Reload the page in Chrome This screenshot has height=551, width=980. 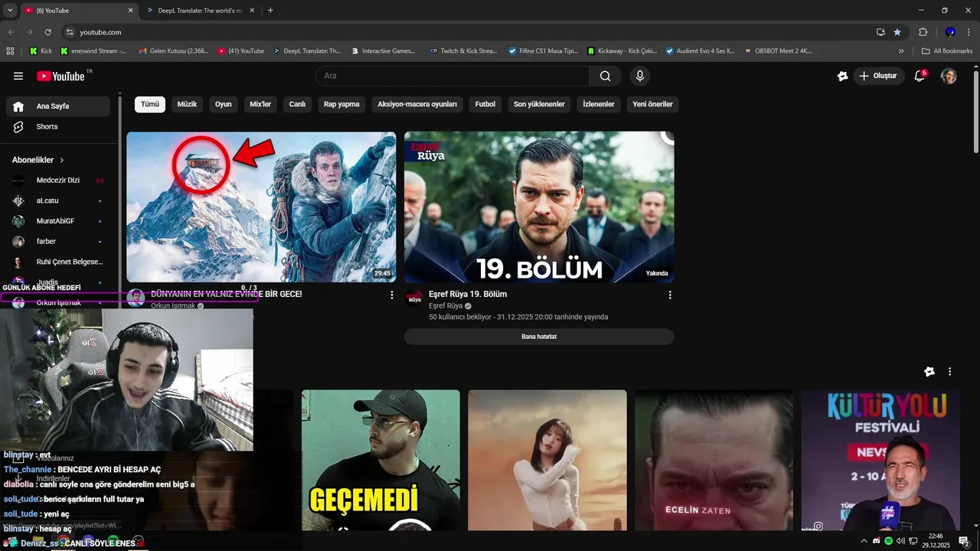[x=47, y=32]
